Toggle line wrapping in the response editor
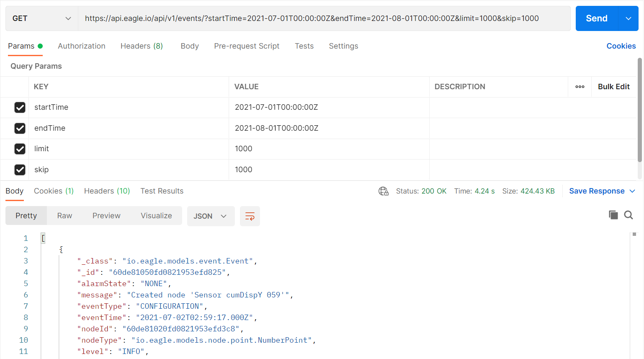The width and height of the screenshot is (644, 359). [250, 216]
